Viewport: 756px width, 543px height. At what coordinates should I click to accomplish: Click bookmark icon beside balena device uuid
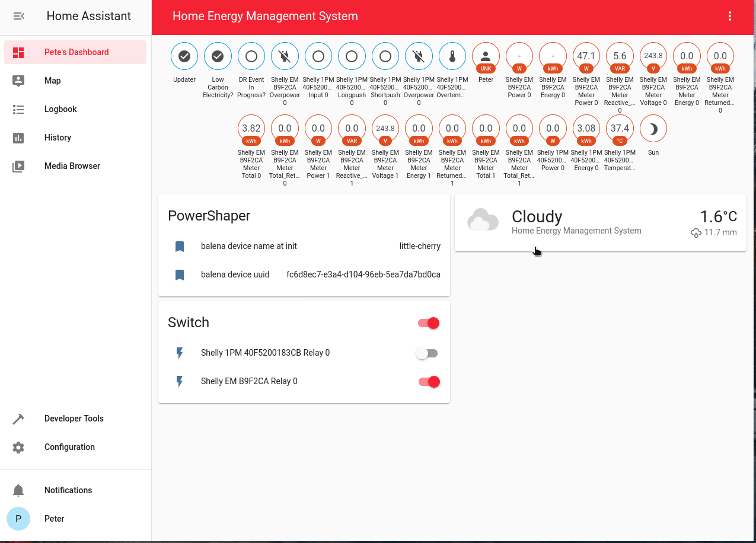pyautogui.click(x=180, y=274)
